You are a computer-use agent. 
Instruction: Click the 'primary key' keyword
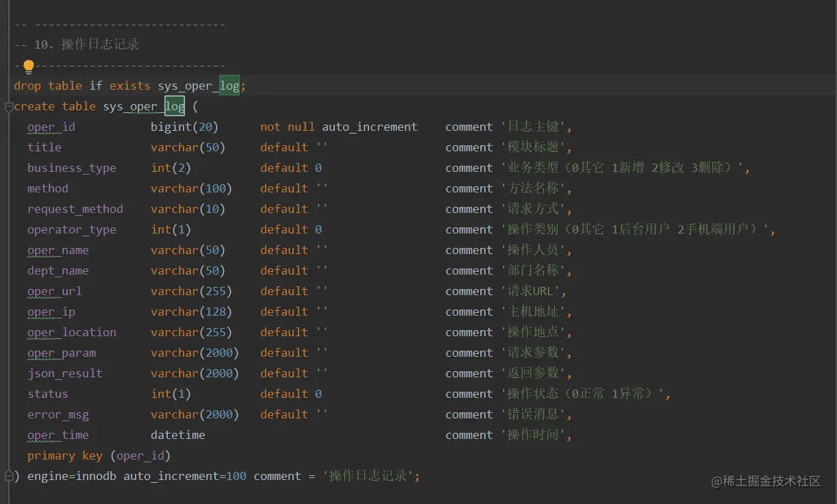[65, 455]
